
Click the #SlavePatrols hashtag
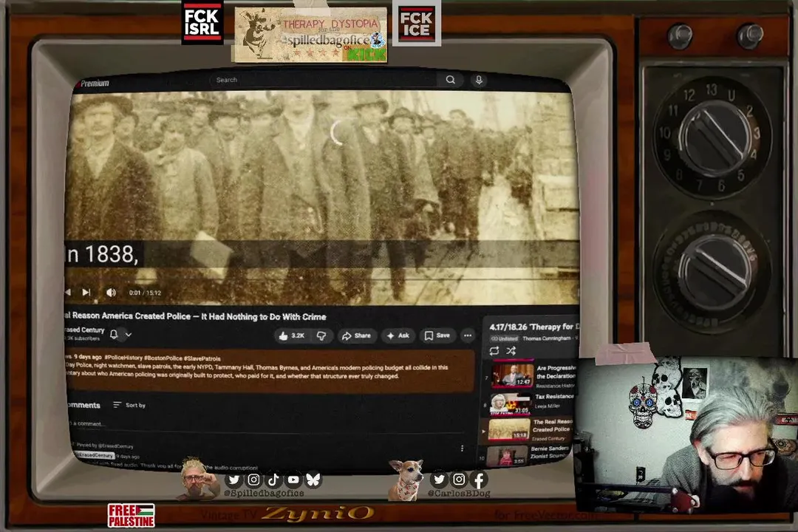tap(202, 358)
